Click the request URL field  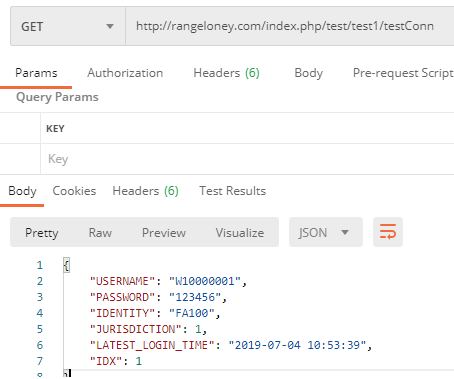(x=289, y=26)
